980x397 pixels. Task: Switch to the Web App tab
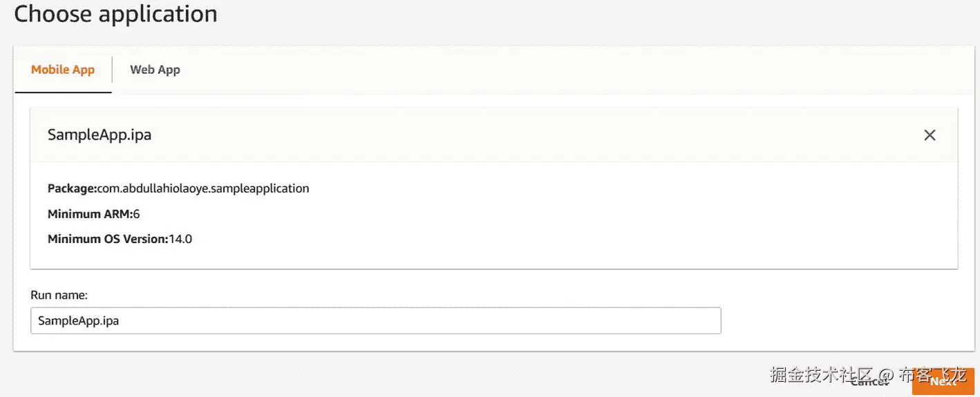point(155,70)
